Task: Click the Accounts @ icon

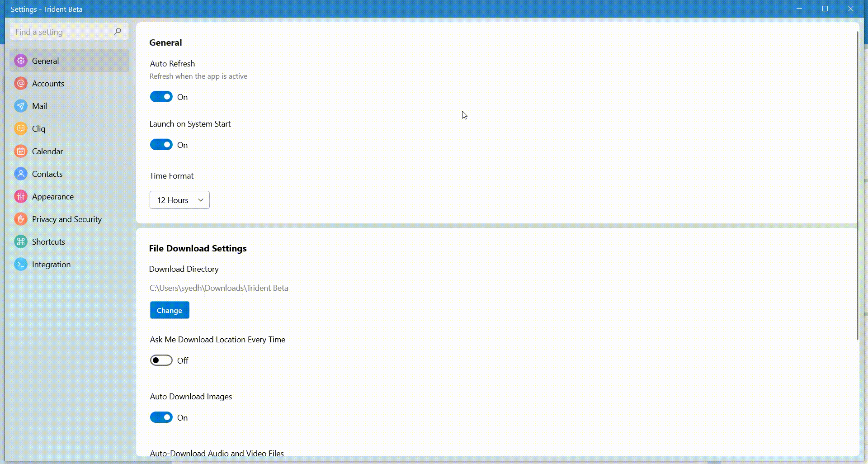Action: point(21,83)
